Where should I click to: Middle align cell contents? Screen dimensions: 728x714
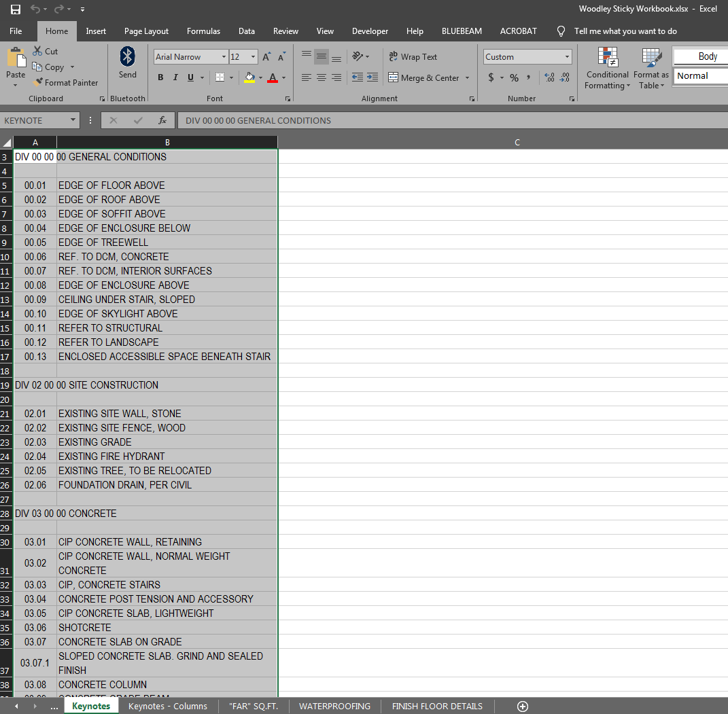click(x=322, y=56)
